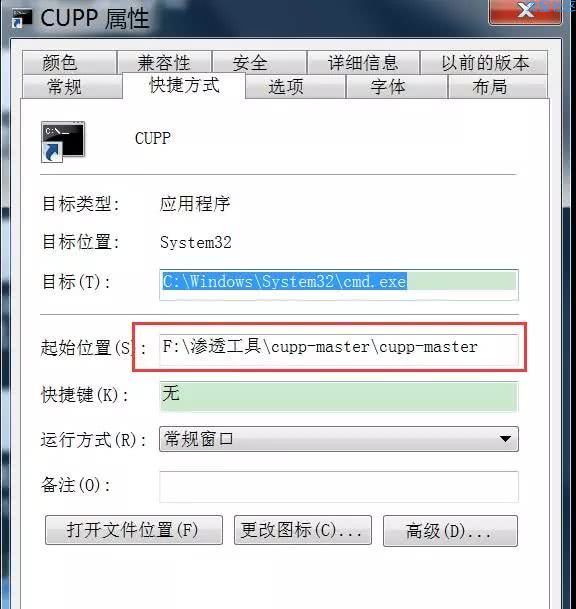Select the 常规 tab
Viewport: 576px width, 609px height.
[x=72, y=86]
